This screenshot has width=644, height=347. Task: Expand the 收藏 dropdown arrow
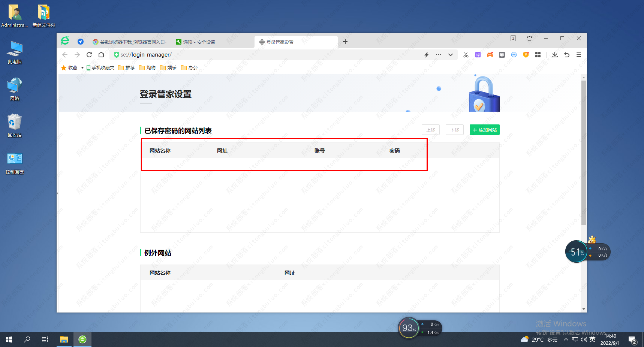pyautogui.click(x=82, y=68)
